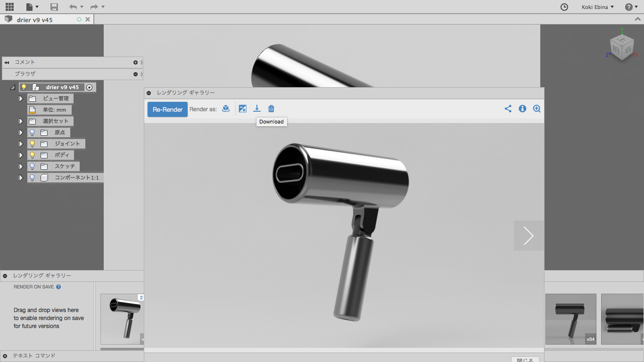Save the design with the floppy icon

[54, 7]
